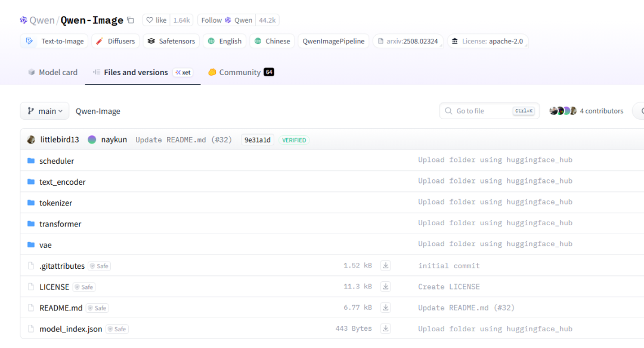Viewport: 644px width, 348px height.
Task: Open scheduler row upload folder commit
Action: pyautogui.click(x=495, y=160)
